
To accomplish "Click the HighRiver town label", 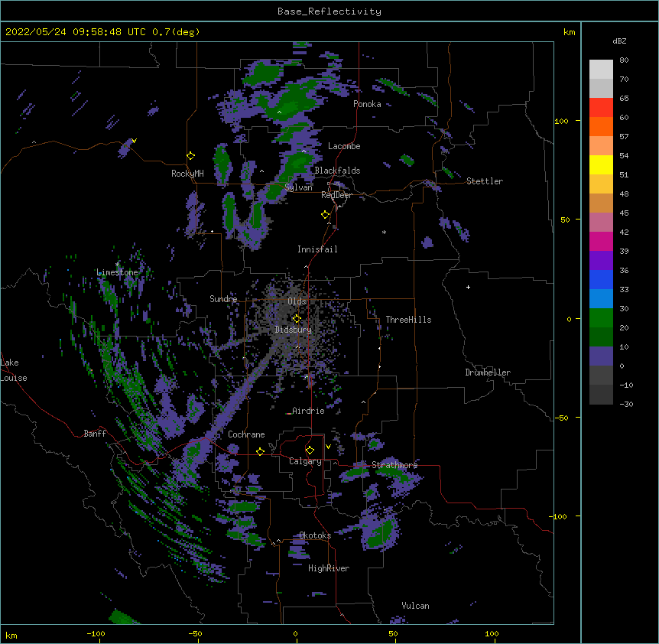I will [x=329, y=568].
